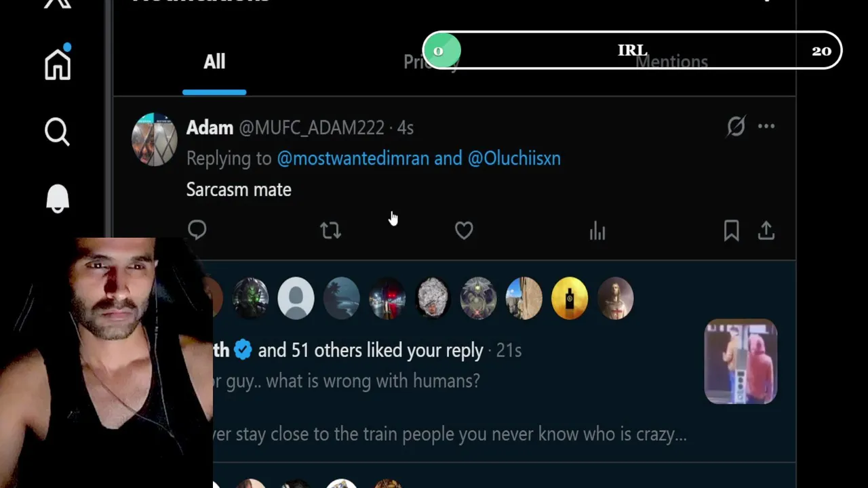This screenshot has width=868, height=488.
Task: Repost Adam's "Sarcasm mate" tweet
Action: (330, 230)
